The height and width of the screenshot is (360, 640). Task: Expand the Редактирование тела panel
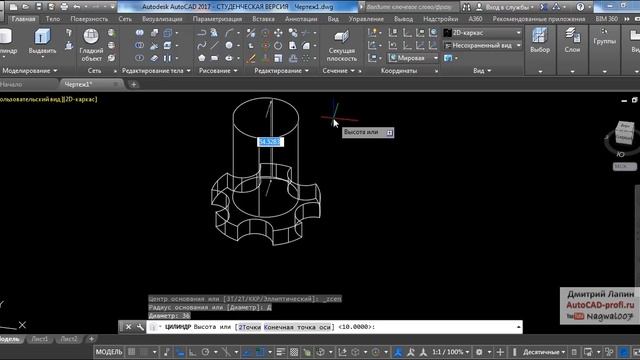(156, 71)
